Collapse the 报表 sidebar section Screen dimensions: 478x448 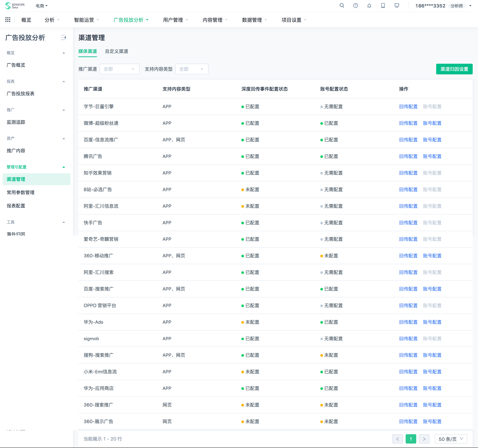pos(64,81)
